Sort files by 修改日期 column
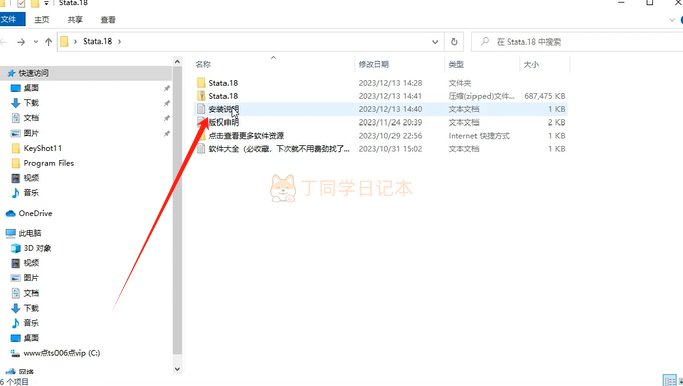The height and width of the screenshot is (386, 683). [x=374, y=64]
